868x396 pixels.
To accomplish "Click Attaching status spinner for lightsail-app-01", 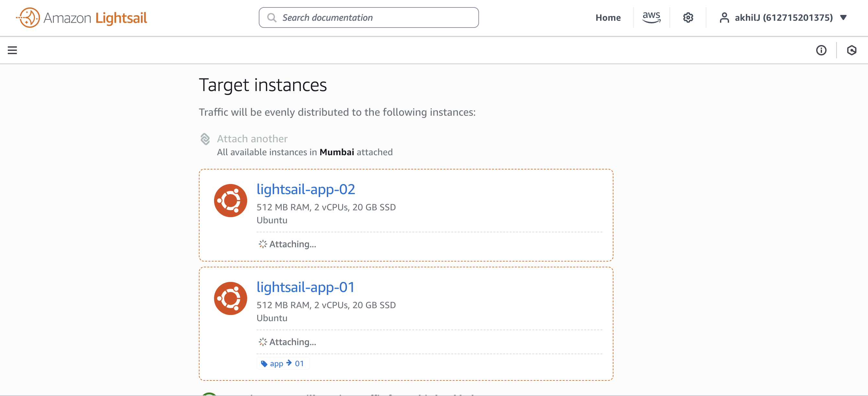I will coord(263,342).
